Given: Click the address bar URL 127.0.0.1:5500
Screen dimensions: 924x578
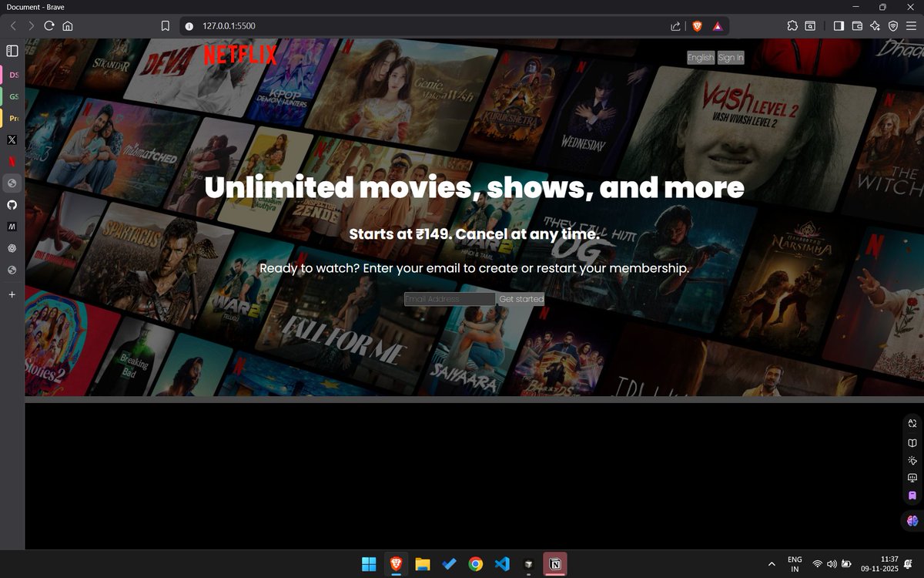Looking at the screenshot, I should (x=229, y=25).
